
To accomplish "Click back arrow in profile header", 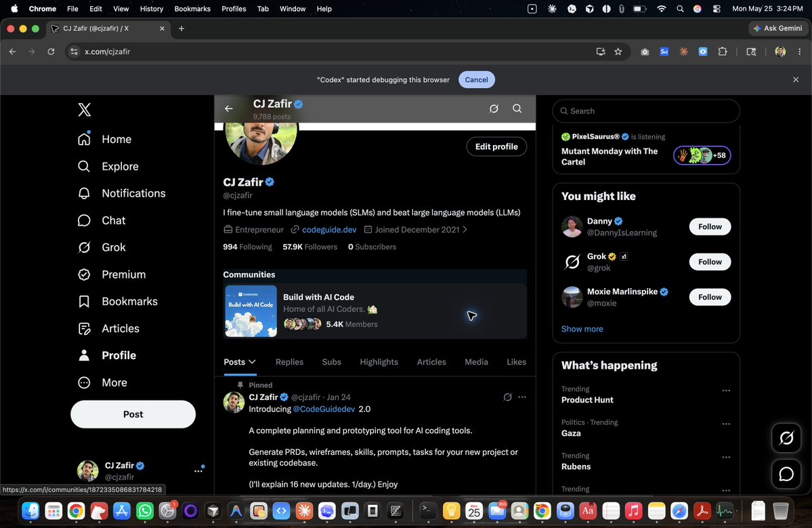I will 228,108.
